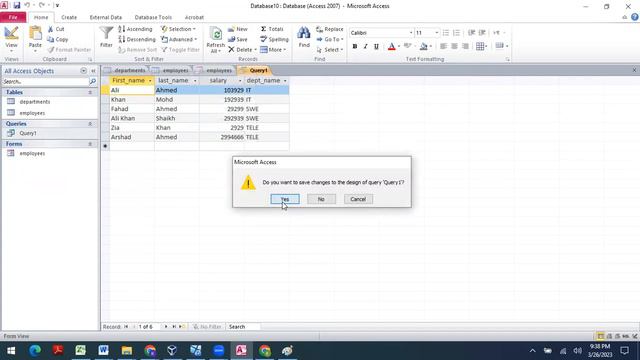
Task: Collapse the Tables group
Action: [x=90, y=93]
